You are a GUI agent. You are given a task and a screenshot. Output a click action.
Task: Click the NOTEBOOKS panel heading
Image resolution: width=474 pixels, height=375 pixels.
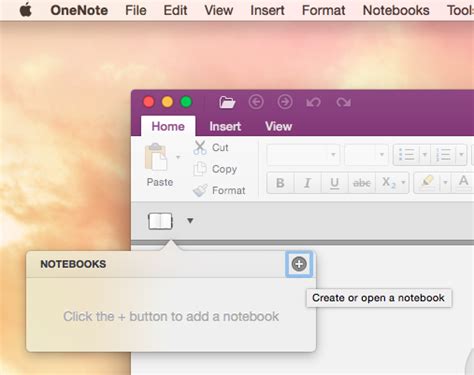coord(73,264)
